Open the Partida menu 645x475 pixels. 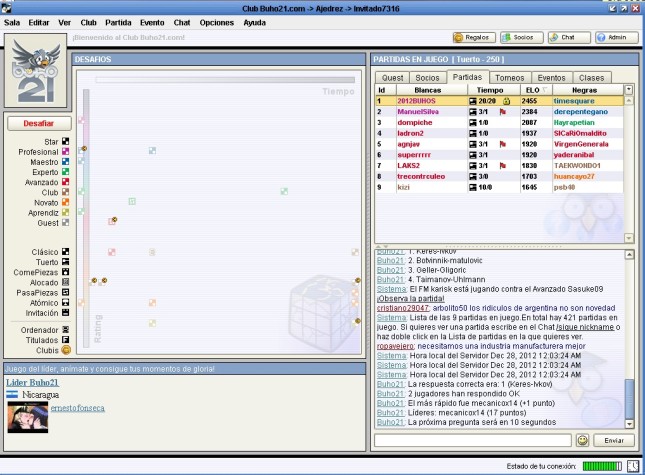point(118,21)
